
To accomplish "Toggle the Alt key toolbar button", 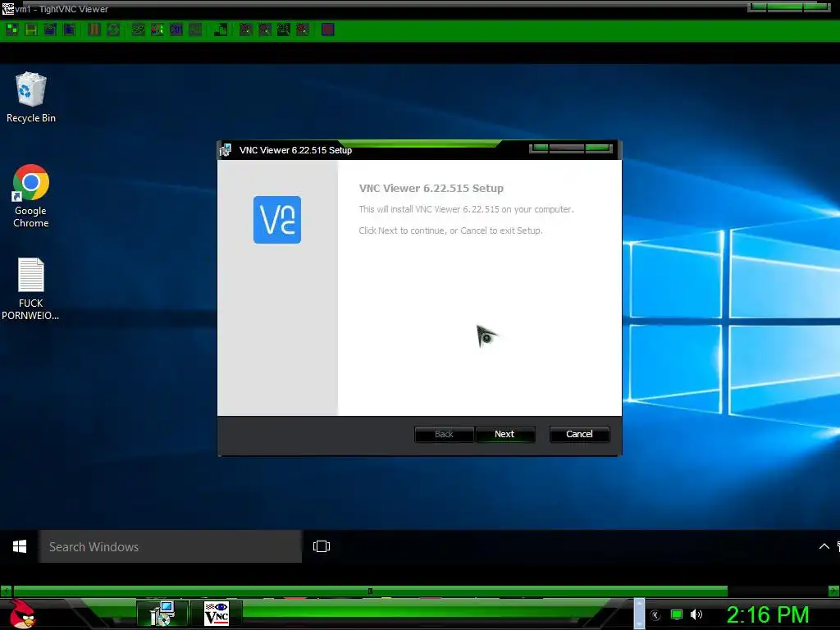I will pos(195,30).
